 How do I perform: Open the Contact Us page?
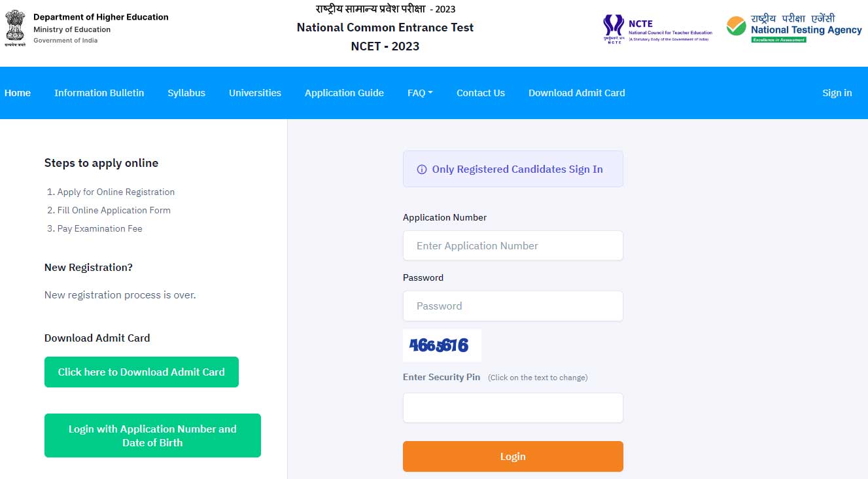pyautogui.click(x=481, y=93)
